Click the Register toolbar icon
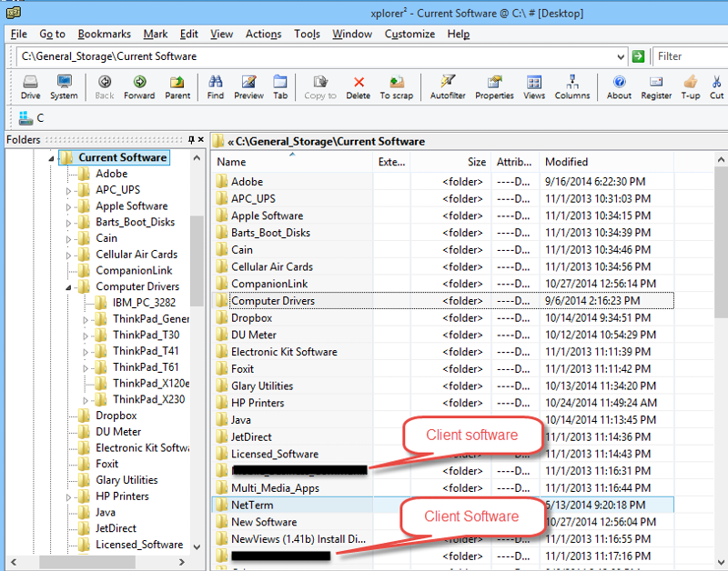Viewport: 728px width, 571px height. coord(656,86)
